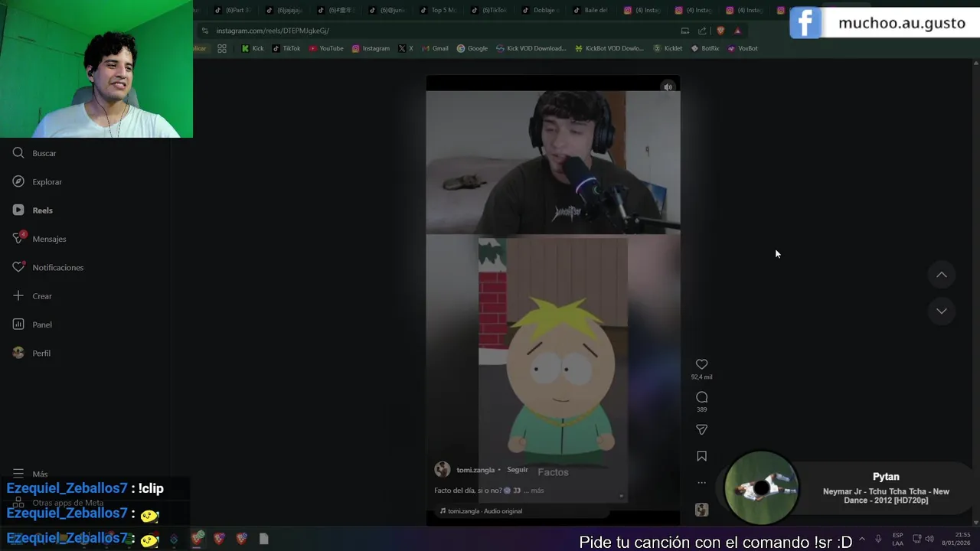Click the cast/install icon in address bar
The height and width of the screenshot is (551, 980).
coord(684,31)
